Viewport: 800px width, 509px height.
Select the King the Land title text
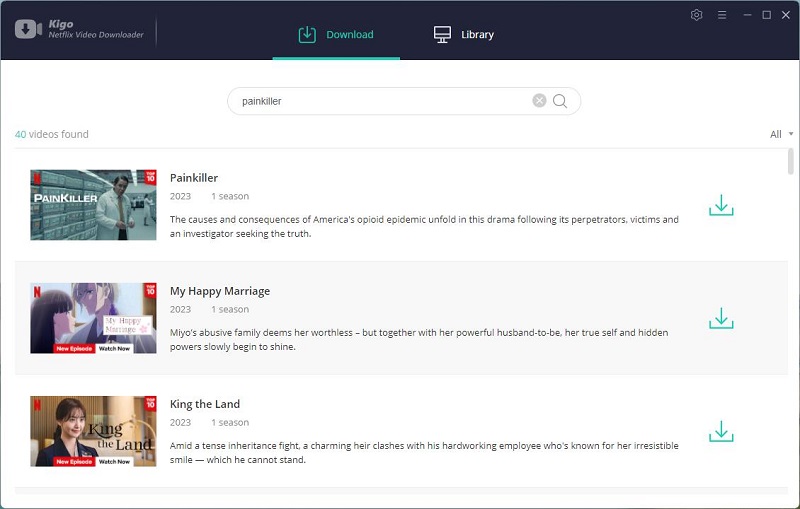pyautogui.click(x=205, y=404)
